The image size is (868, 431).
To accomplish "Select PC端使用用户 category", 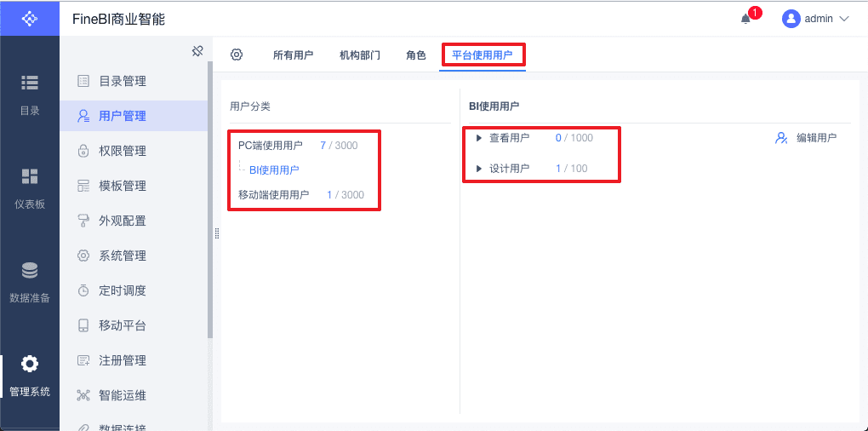I will coord(271,146).
